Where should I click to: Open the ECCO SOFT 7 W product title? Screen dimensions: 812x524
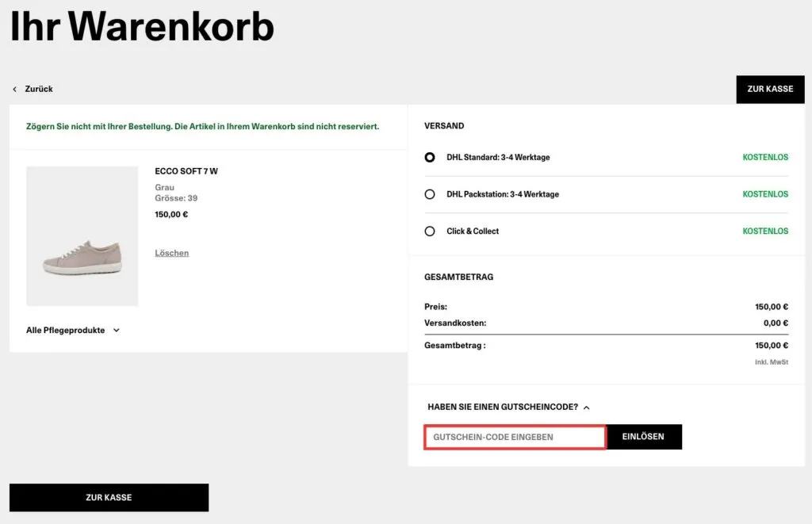point(186,170)
